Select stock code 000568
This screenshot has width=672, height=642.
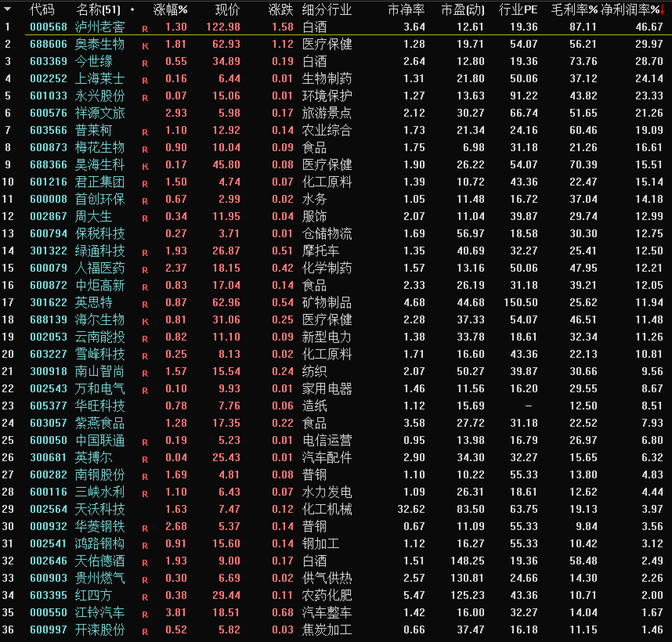click(x=49, y=27)
